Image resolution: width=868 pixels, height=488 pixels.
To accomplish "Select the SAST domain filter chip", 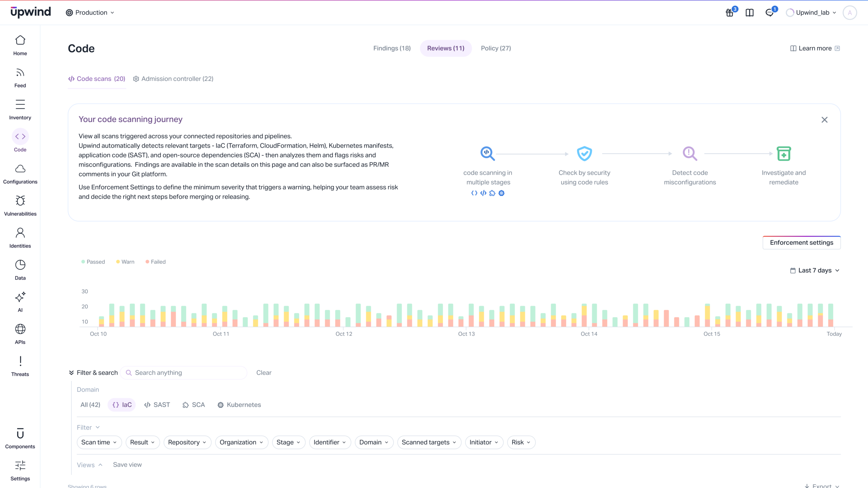I will (157, 405).
